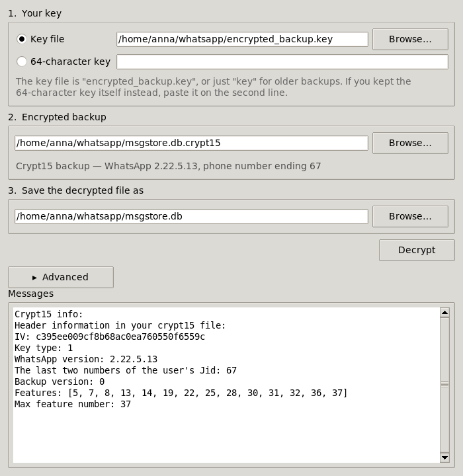Click the 'Crypt15 backup — WhatsApp' status text
Image resolution: width=463 pixels, height=476 pixels.
168,166
